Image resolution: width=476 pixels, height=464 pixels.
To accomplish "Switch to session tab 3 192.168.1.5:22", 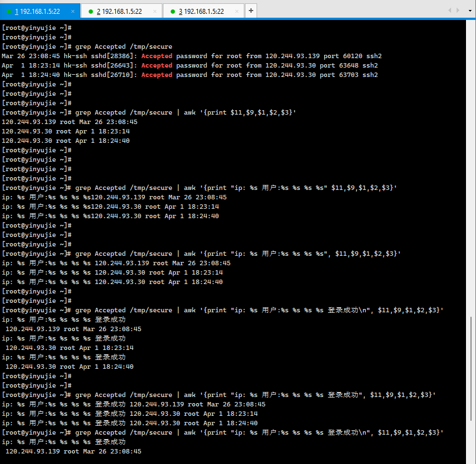I will 203,11.
